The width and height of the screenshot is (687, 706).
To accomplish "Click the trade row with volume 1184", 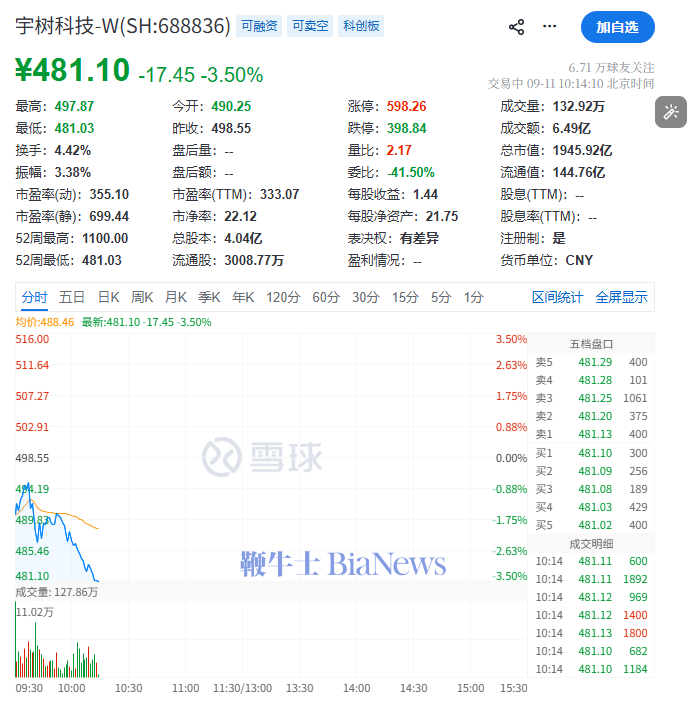I will point(591,669).
